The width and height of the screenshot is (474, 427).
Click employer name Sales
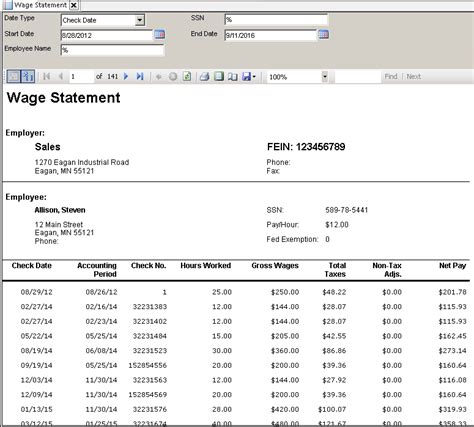pos(48,147)
